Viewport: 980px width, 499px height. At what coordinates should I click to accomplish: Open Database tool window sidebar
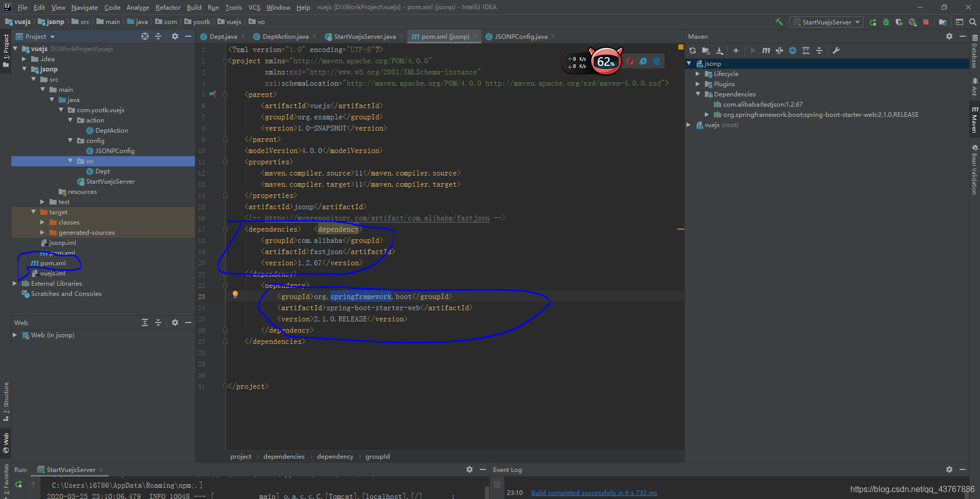tap(974, 51)
